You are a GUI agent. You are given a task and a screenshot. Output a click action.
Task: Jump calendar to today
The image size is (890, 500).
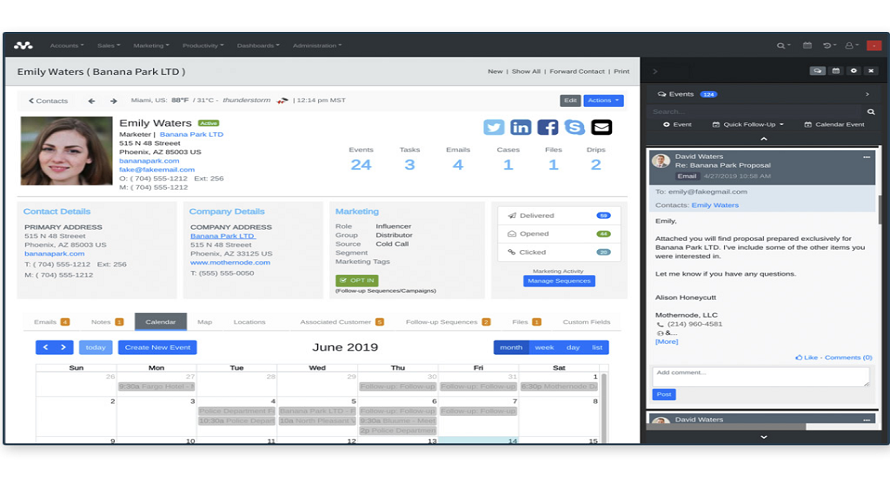95,347
